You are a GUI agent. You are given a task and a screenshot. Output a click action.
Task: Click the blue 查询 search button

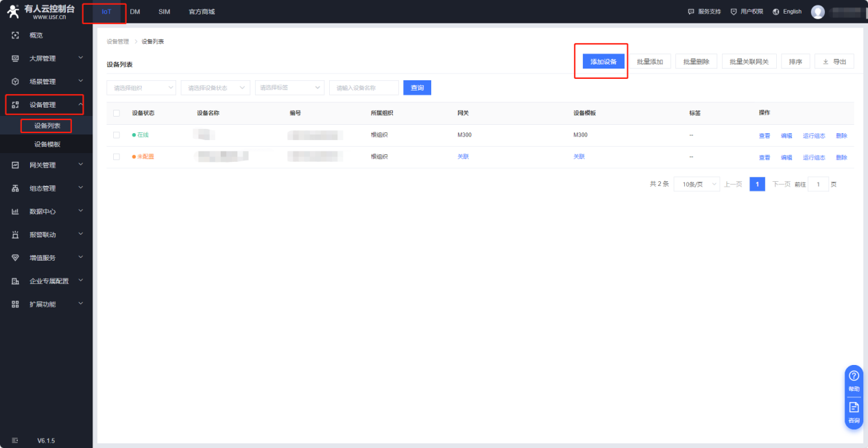pos(417,88)
